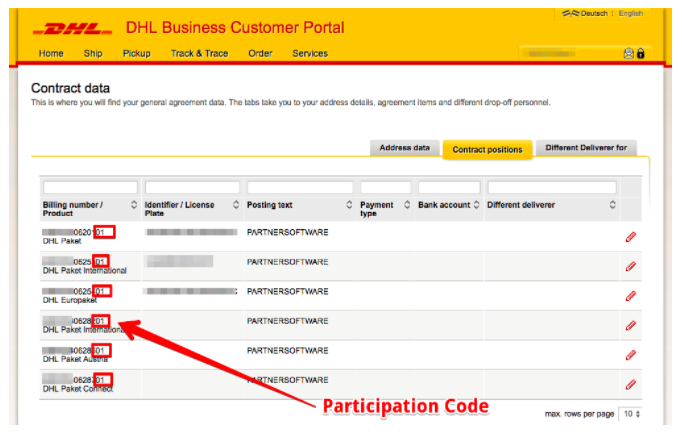Image resolution: width=682 pixels, height=436 pixels.
Task: Edit the DHL Paket Austria row pencil icon
Action: 631,355
